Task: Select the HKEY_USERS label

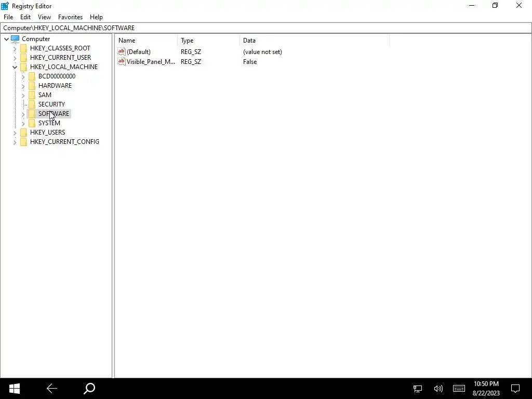Action: tap(47, 132)
